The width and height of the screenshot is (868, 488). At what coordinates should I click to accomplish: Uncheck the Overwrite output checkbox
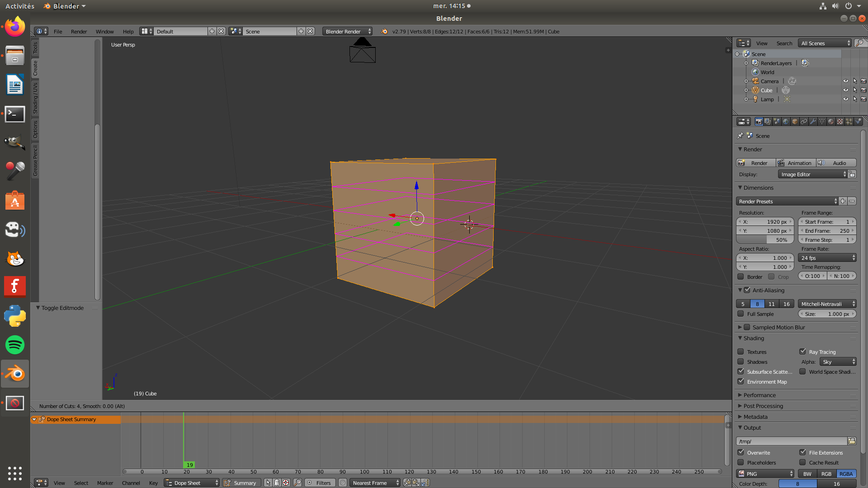pyautogui.click(x=741, y=452)
